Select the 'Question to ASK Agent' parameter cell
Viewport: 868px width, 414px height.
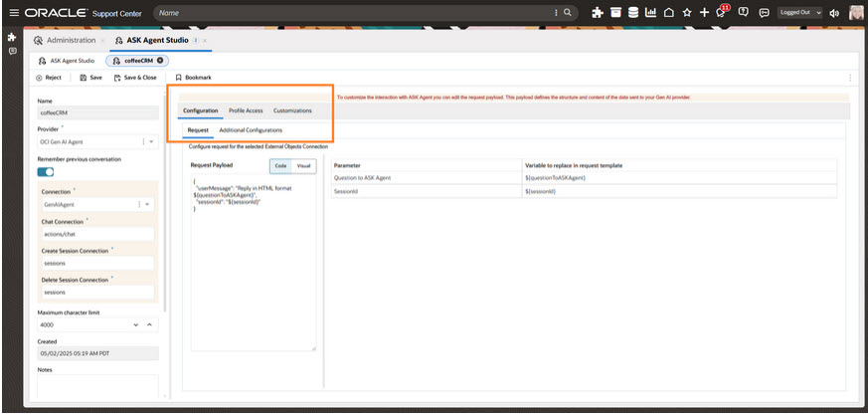[x=427, y=177]
